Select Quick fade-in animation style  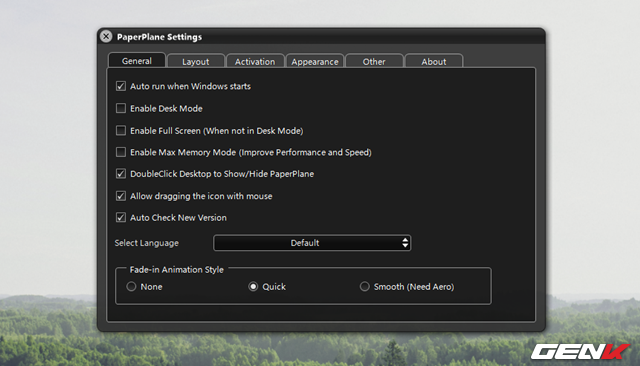click(253, 286)
